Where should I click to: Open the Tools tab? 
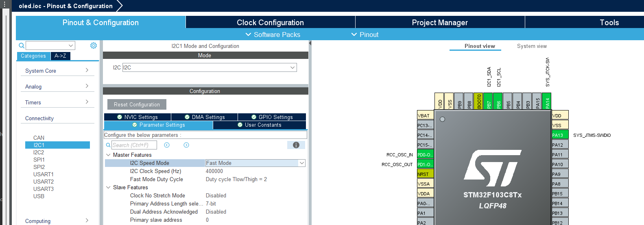pyautogui.click(x=609, y=22)
